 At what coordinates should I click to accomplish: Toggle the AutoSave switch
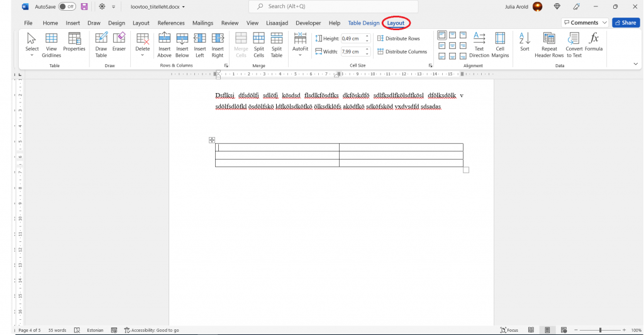click(x=67, y=6)
